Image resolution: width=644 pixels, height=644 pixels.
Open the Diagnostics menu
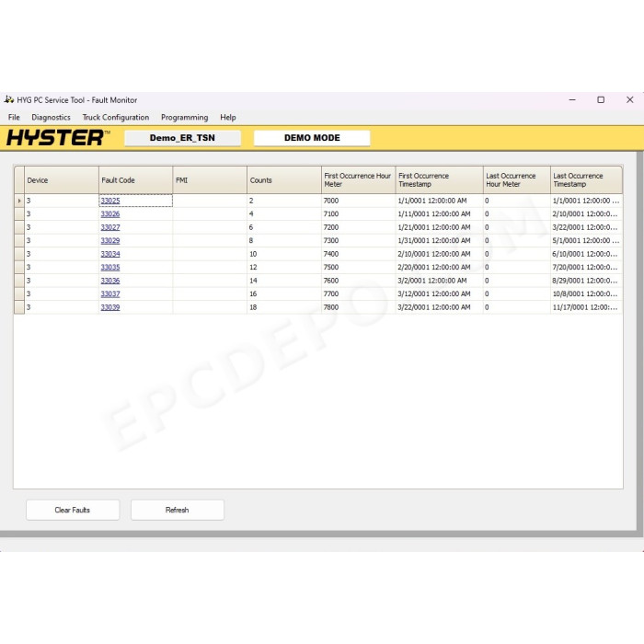[51, 118]
